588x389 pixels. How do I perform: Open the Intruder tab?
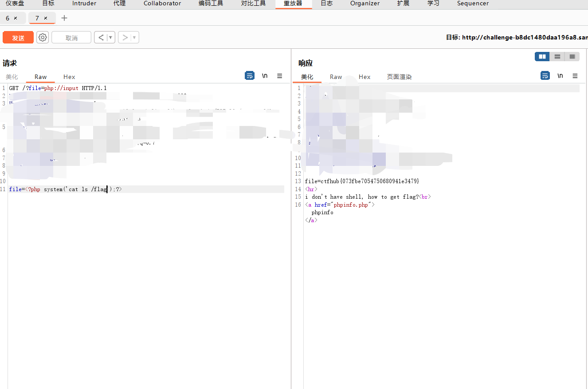tap(84, 4)
